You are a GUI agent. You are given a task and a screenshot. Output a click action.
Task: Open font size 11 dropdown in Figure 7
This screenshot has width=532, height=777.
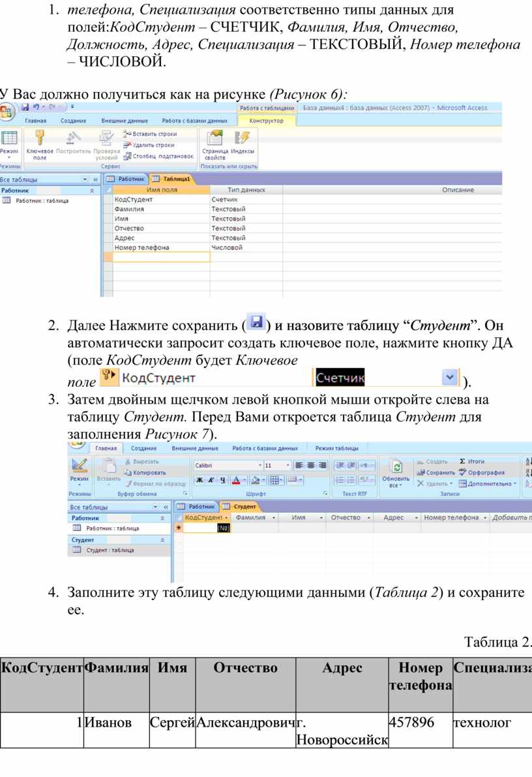coord(288,465)
